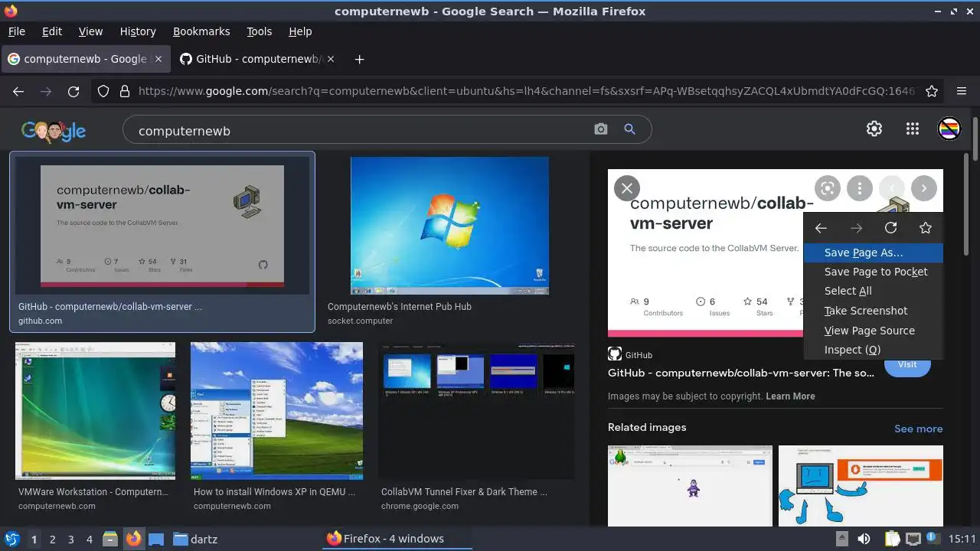Choose Take Screenshot menu entry

(874, 311)
